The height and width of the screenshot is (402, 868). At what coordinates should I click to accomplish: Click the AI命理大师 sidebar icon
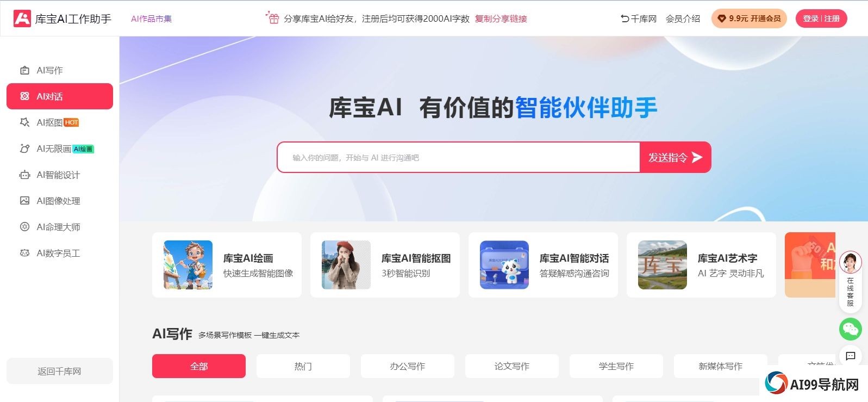click(x=24, y=227)
